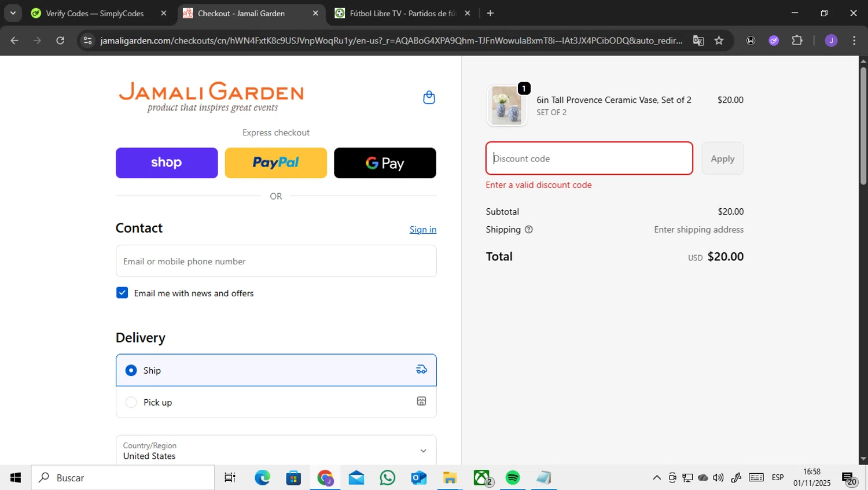The image size is (868, 490).
Task: Click the dark circular W extension icon
Action: click(x=751, y=40)
